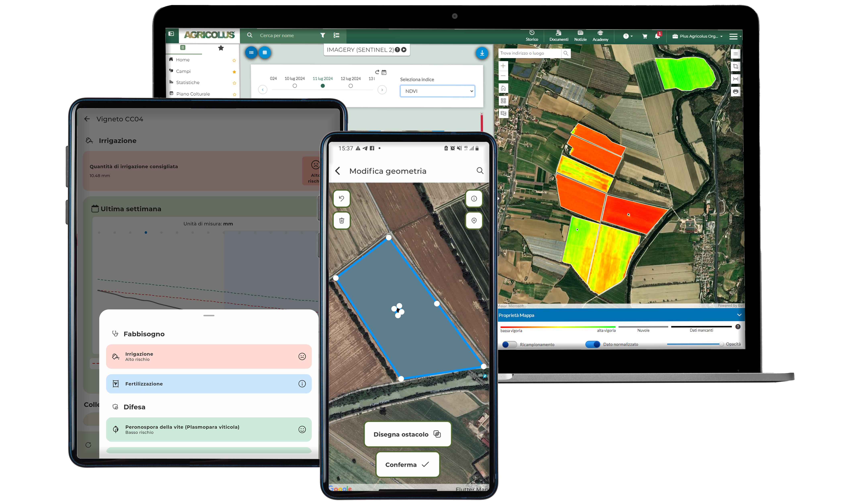Disable the Dato normalizzato switch
The image size is (853, 504).
point(593,344)
